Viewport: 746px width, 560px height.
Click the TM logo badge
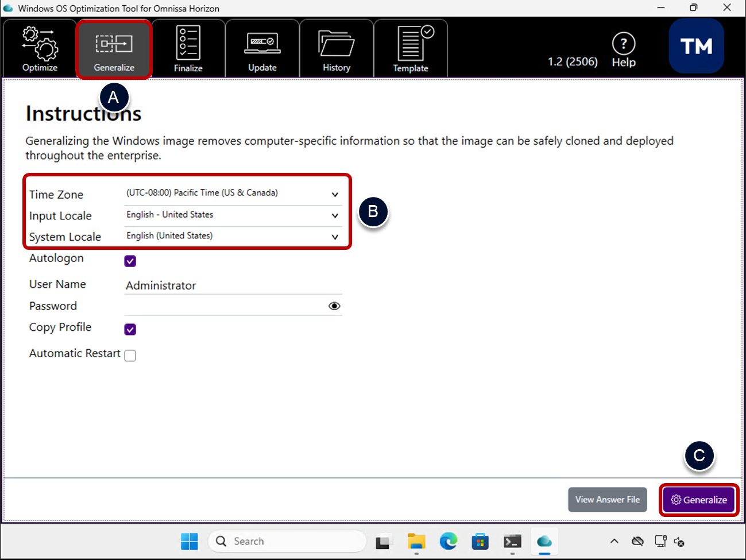[696, 46]
